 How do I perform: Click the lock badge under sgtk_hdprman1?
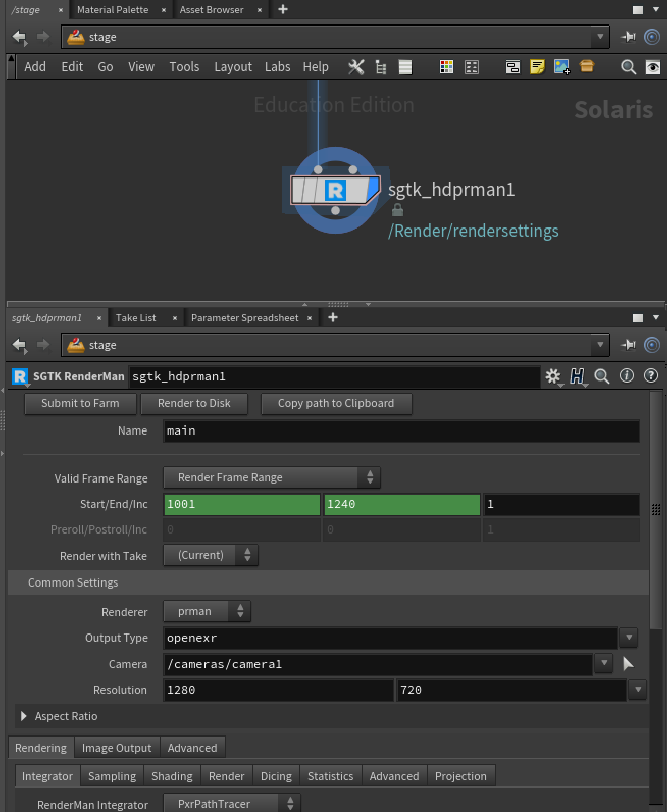[398, 210]
